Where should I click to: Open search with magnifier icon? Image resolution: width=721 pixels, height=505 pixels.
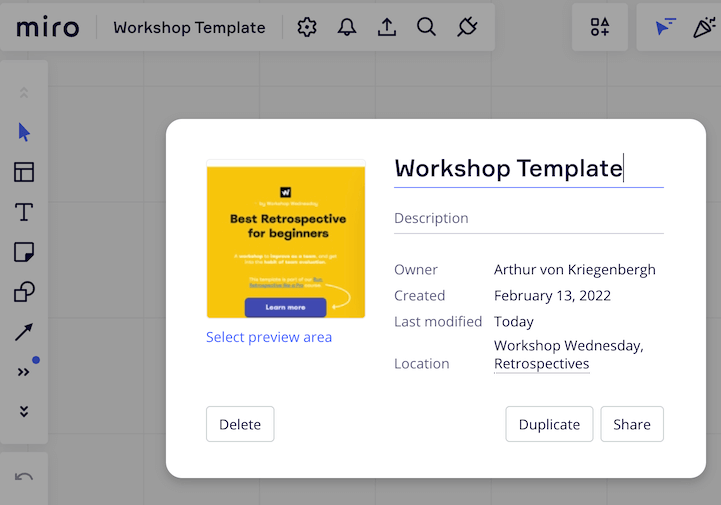tap(427, 27)
